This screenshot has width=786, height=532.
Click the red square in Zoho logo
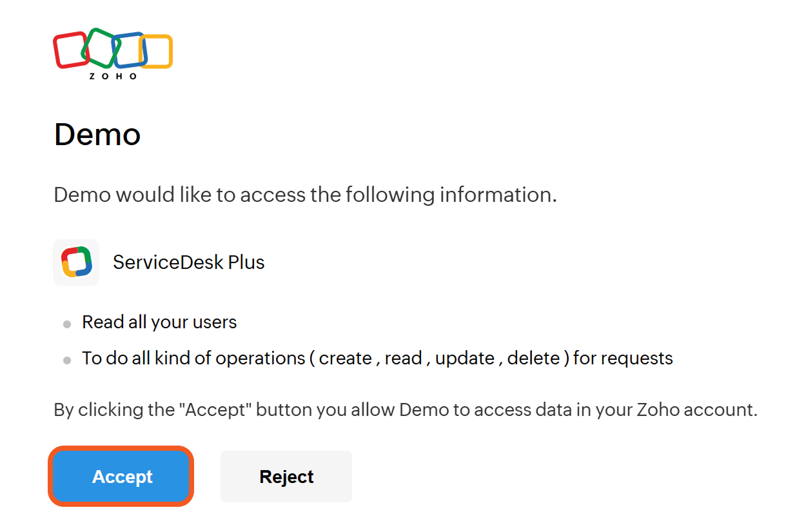pos(70,50)
